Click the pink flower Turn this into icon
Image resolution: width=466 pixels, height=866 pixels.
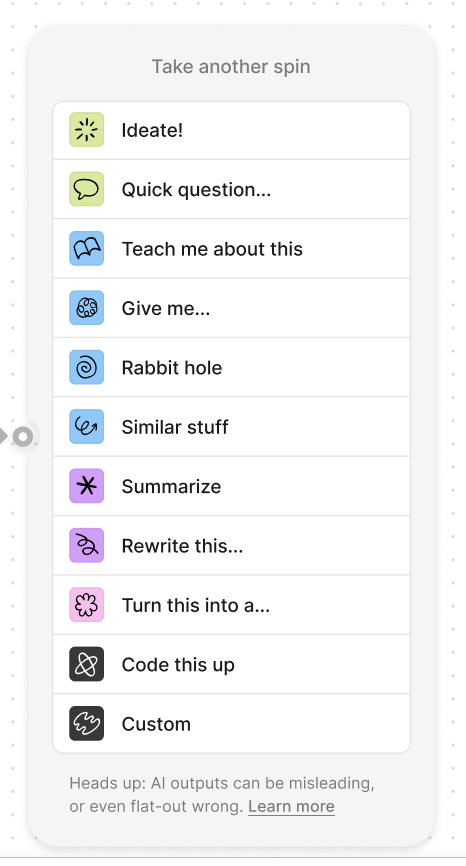87,605
